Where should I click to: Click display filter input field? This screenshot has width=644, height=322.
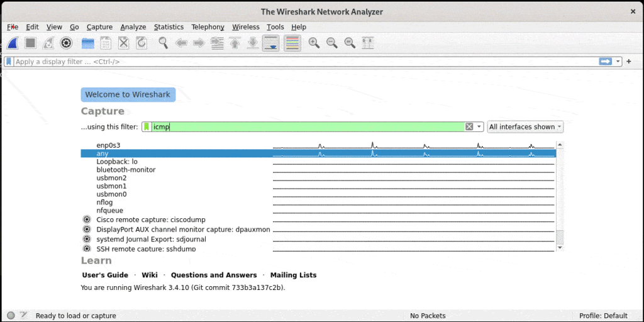pos(306,62)
